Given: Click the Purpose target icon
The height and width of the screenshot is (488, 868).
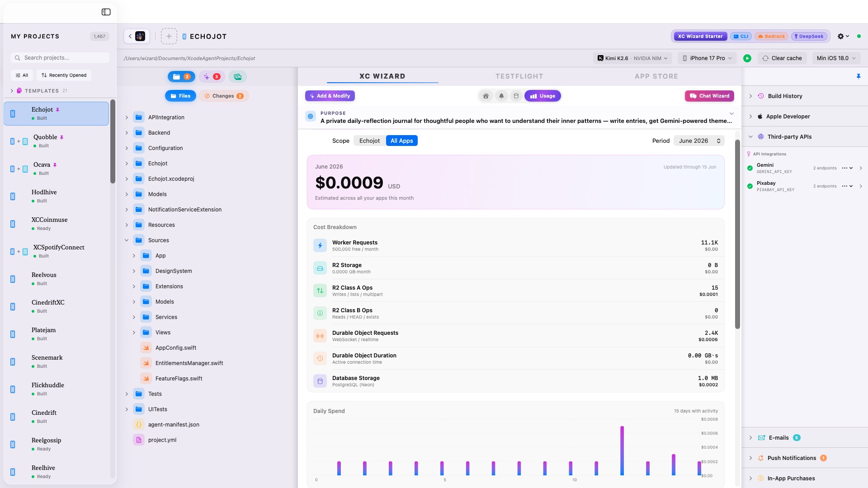Looking at the screenshot, I should (311, 117).
